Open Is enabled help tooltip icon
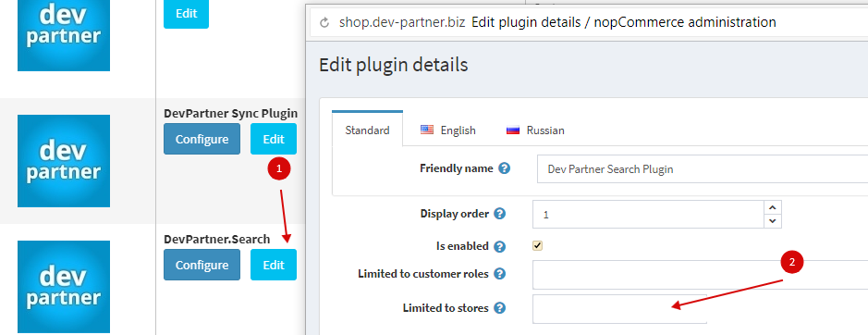Viewport: 868px width, 335px height. [x=499, y=246]
